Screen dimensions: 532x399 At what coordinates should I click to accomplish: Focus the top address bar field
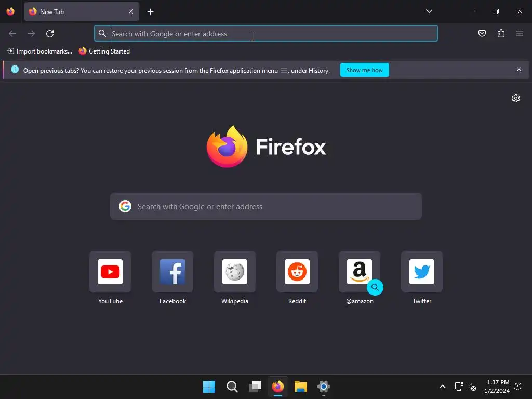265,33
